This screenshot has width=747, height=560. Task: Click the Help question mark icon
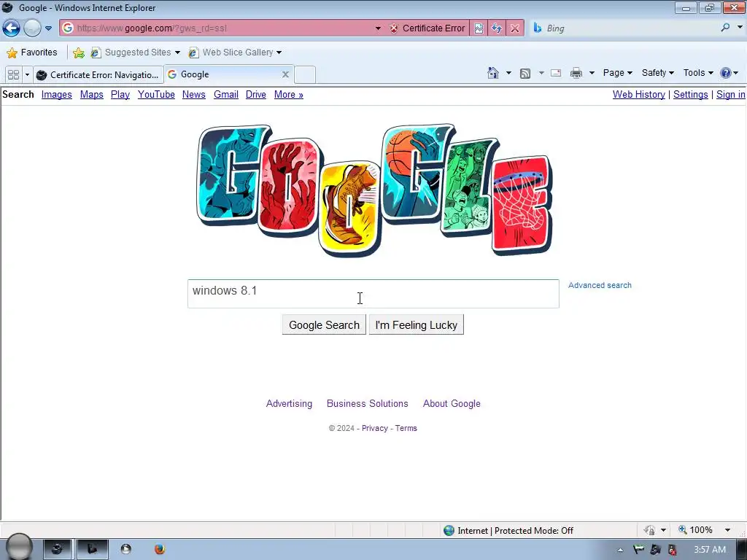pyautogui.click(x=726, y=73)
